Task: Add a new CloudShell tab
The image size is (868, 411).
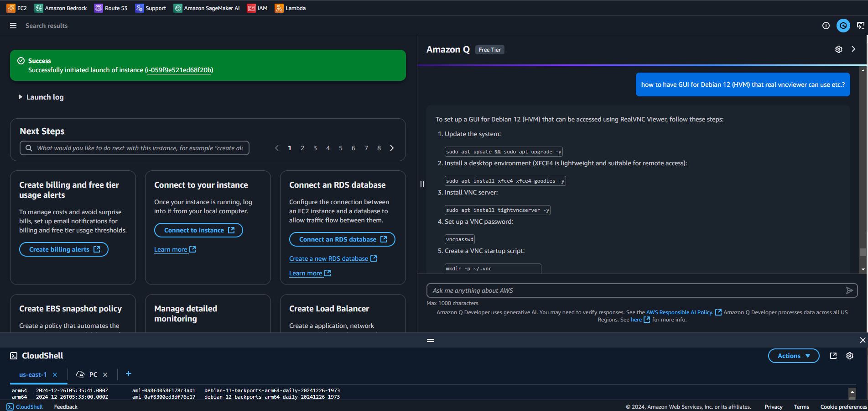Action: [129, 374]
